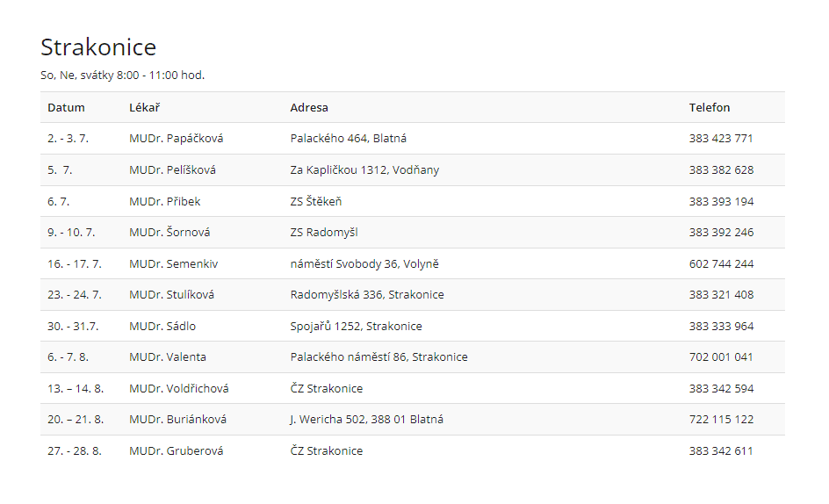Click phone number 722 115 122
829x504 pixels.
click(721, 420)
